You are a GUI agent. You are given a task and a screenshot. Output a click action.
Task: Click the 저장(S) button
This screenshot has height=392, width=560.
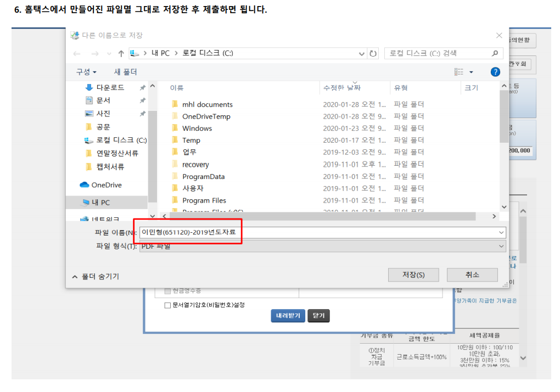(413, 275)
